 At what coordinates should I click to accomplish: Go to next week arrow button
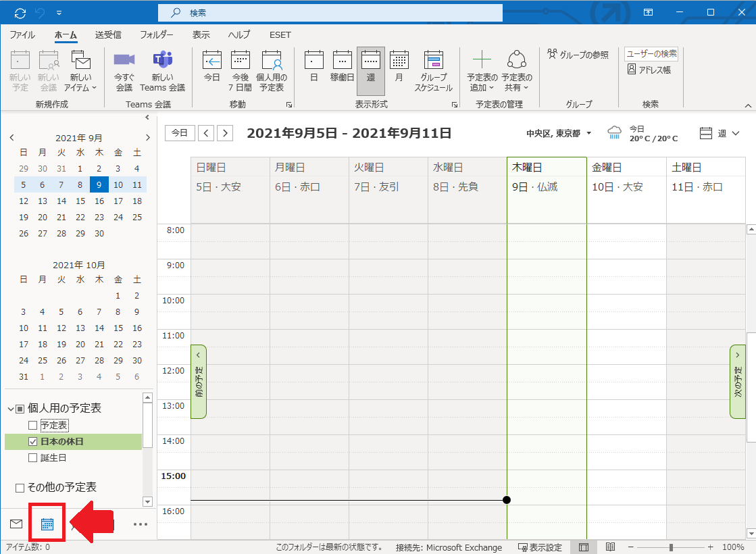225,132
